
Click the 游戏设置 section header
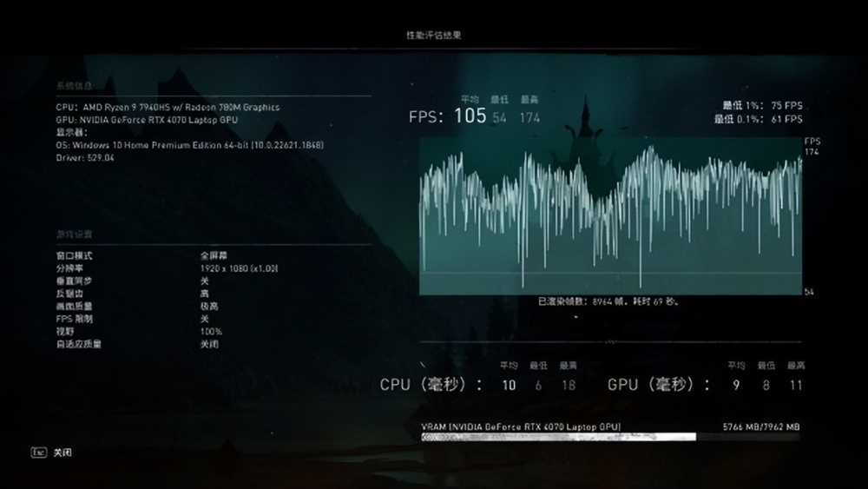pos(74,235)
